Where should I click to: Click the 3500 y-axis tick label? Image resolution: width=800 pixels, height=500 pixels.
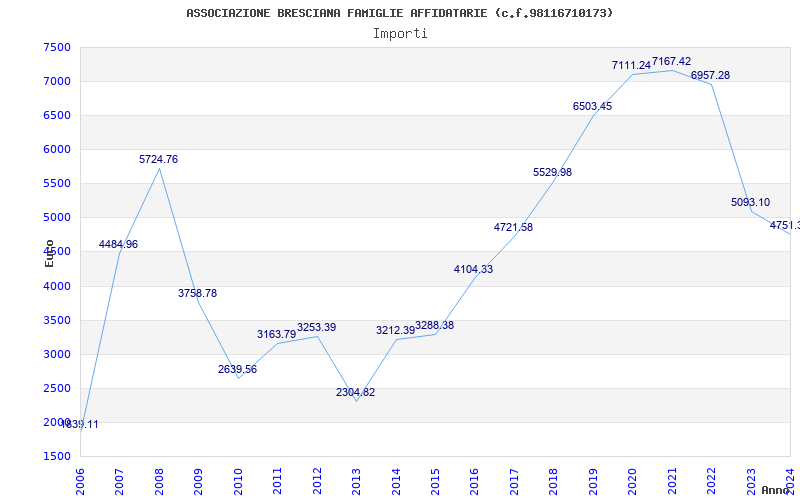[57, 320]
